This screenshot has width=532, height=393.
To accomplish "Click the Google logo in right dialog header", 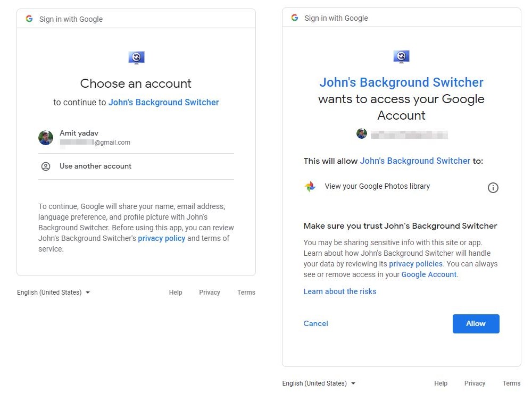I will click(x=295, y=18).
